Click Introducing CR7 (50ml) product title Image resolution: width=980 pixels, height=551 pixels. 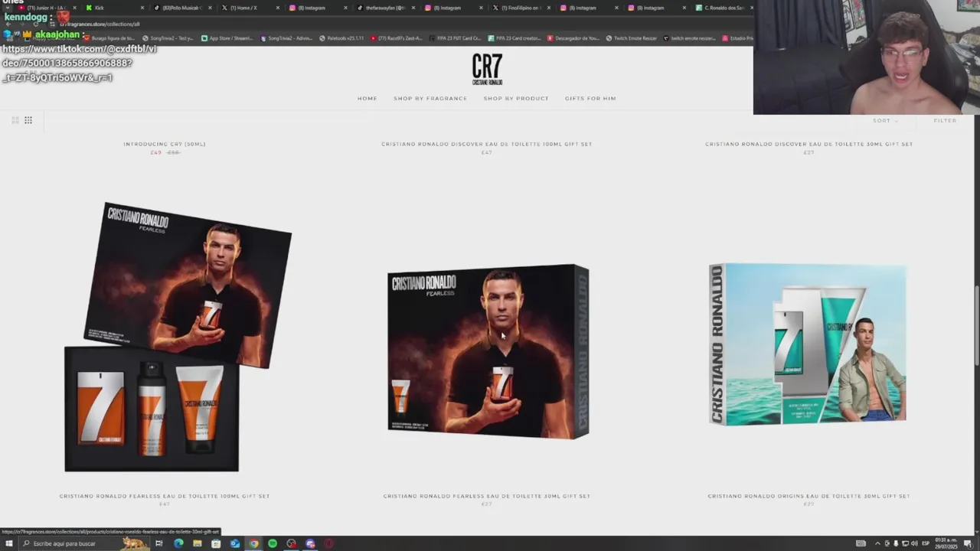tap(165, 144)
